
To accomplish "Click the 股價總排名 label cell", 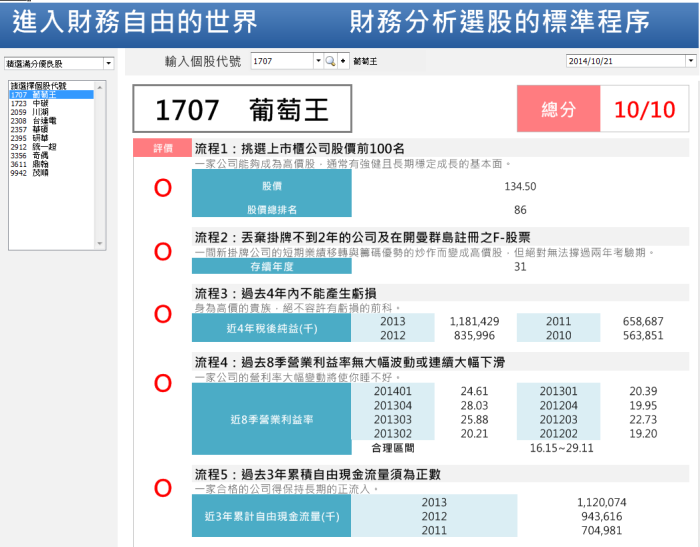I will 272,209.
